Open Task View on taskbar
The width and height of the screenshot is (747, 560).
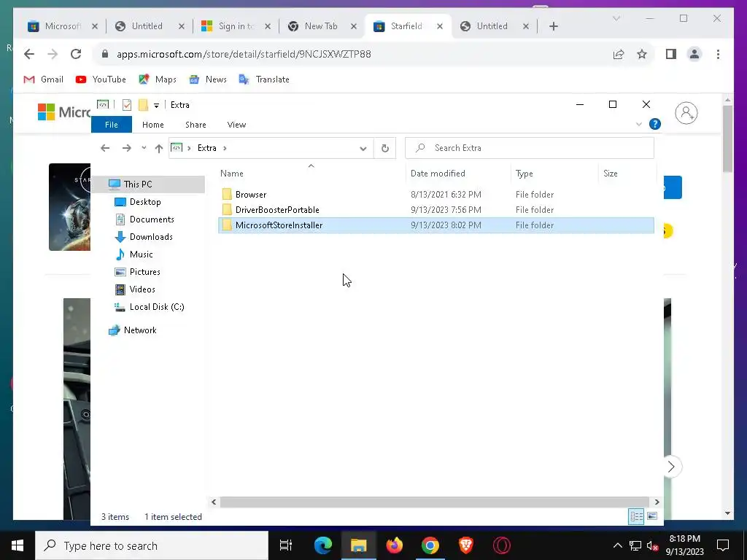(x=286, y=545)
